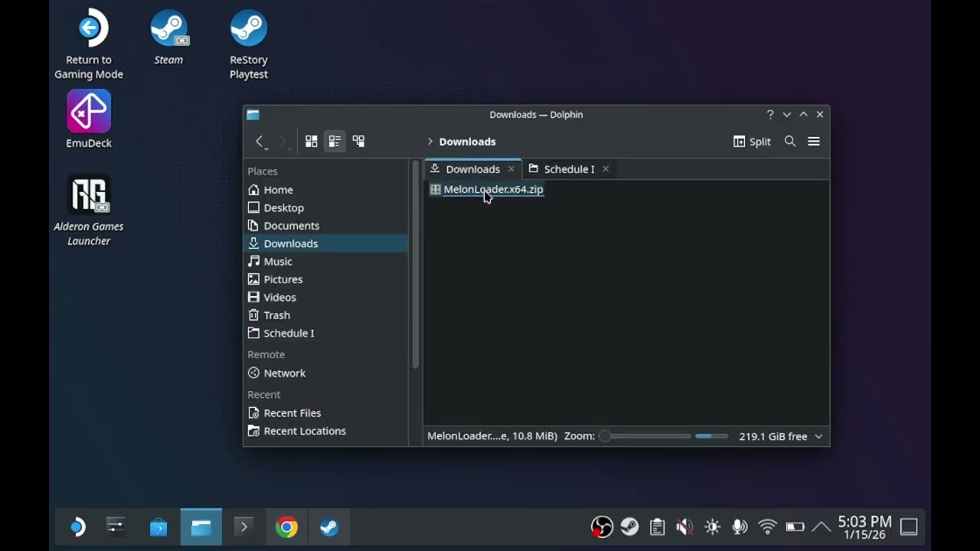Screen dimensions: 980x551
Task: Launch EmuDeck desktop icon
Action: (89, 119)
